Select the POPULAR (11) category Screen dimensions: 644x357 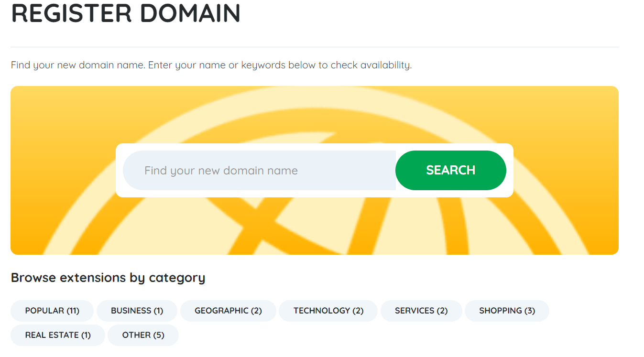click(52, 311)
